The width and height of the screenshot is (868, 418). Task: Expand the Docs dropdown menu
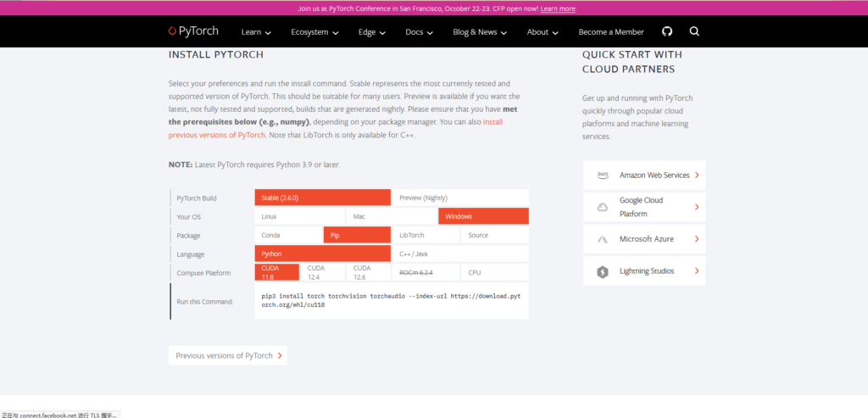tap(419, 32)
